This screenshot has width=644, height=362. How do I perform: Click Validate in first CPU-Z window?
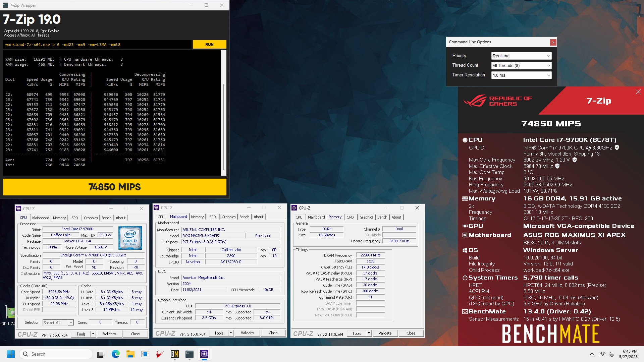pos(109,334)
